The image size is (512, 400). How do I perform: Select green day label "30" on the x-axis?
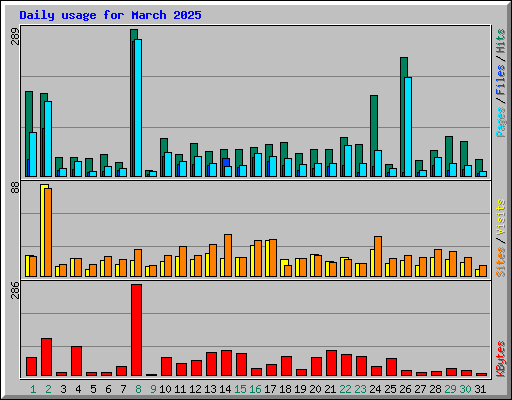point(465,389)
